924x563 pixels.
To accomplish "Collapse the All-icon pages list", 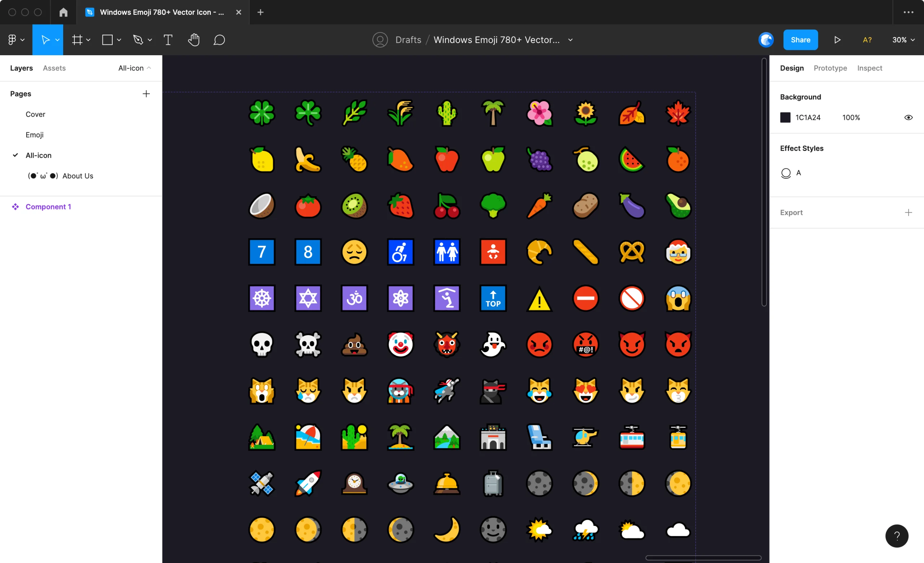I will coord(135,68).
